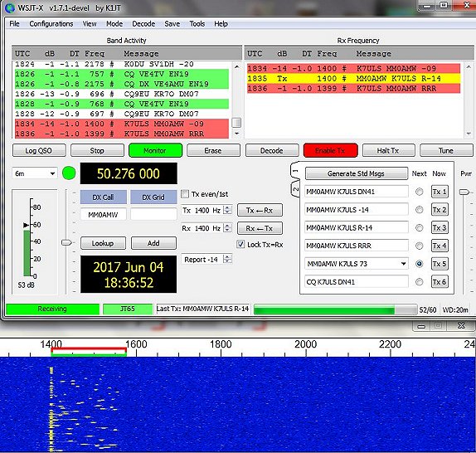Image resolution: width=476 pixels, height=453 pixels.
Task: Open the Help menu
Action: point(221,24)
